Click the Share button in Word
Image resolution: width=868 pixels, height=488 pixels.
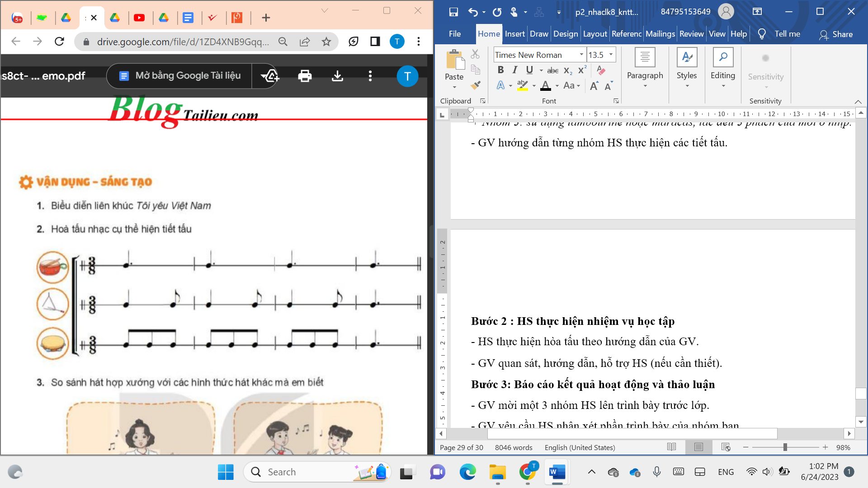click(836, 34)
